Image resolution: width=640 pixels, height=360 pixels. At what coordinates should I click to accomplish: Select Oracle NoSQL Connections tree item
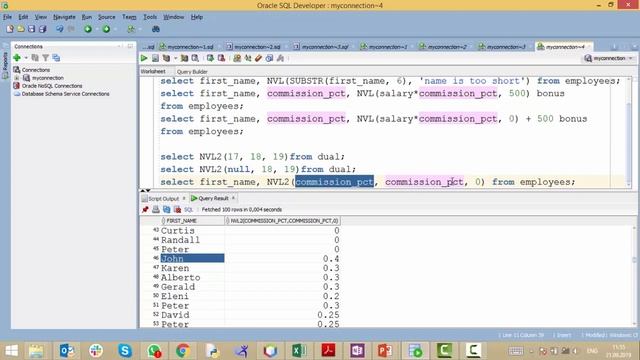coord(51,86)
